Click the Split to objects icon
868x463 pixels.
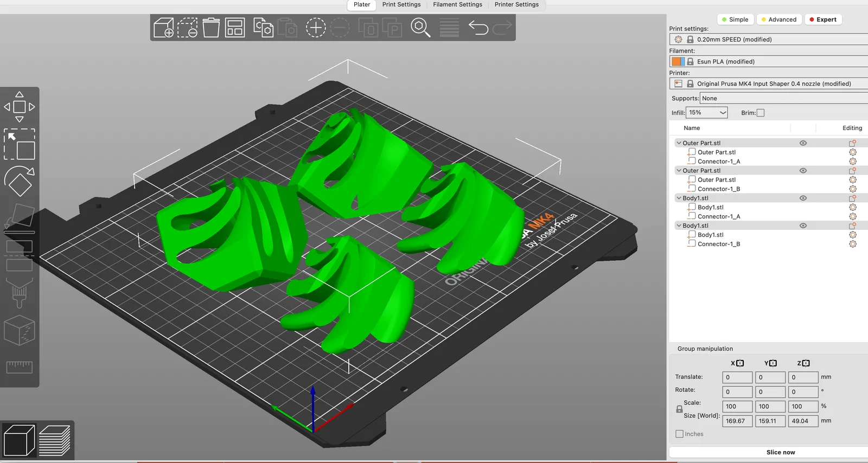pos(368,28)
